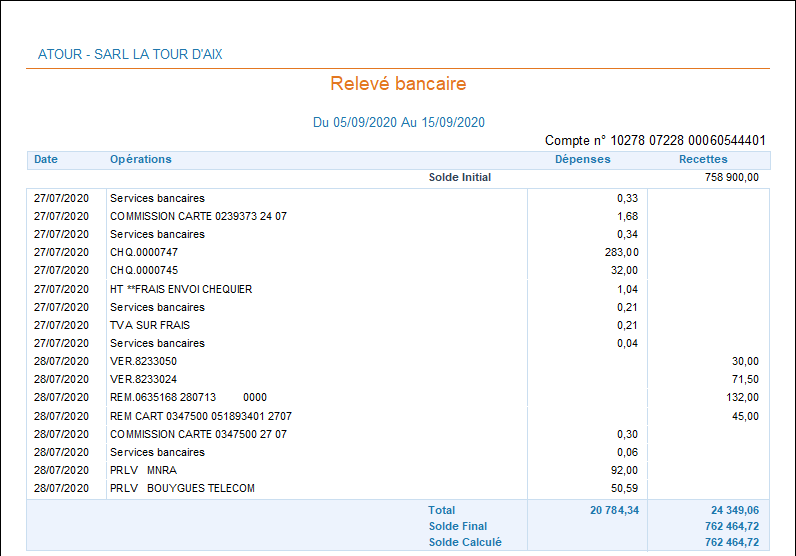Image resolution: width=796 pixels, height=556 pixels.
Task: Select the PRLV BOUYGUES TELECOM row
Action: point(182,488)
